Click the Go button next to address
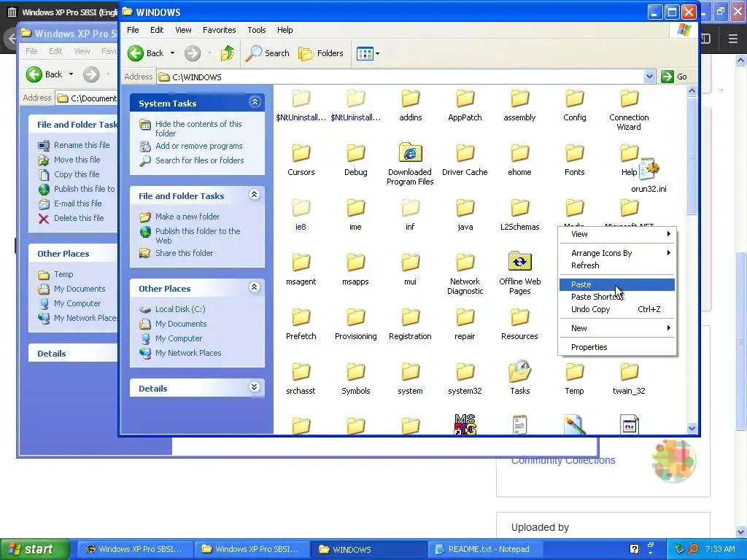747x560 pixels. point(674,77)
